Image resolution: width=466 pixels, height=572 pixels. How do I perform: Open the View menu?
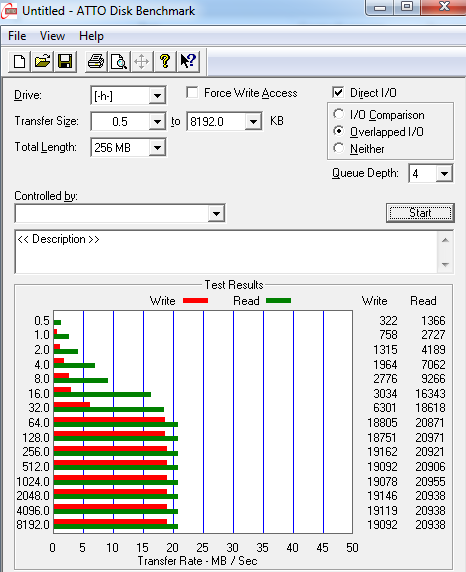pyautogui.click(x=52, y=36)
